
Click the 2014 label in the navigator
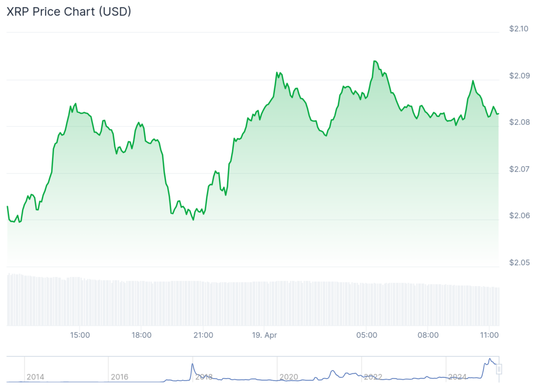pyautogui.click(x=35, y=377)
